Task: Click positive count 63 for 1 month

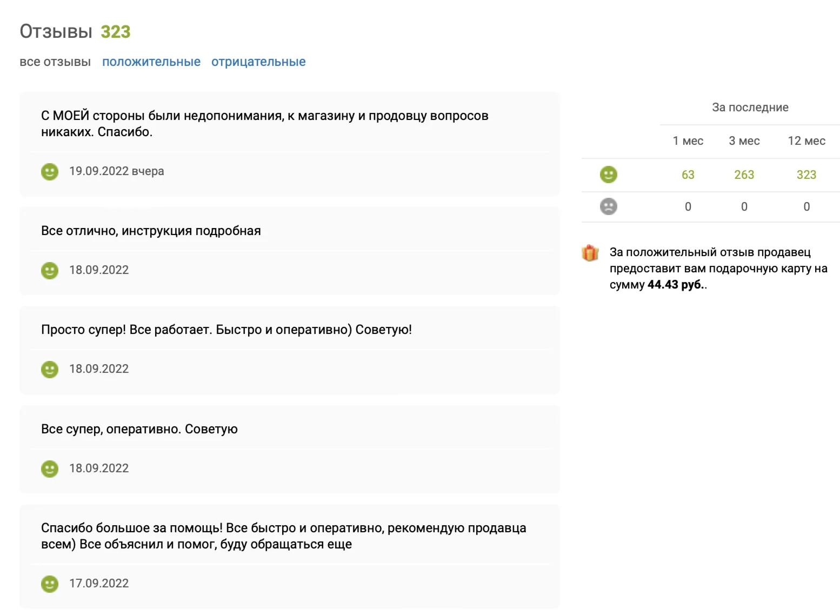Action: tap(688, 175)
